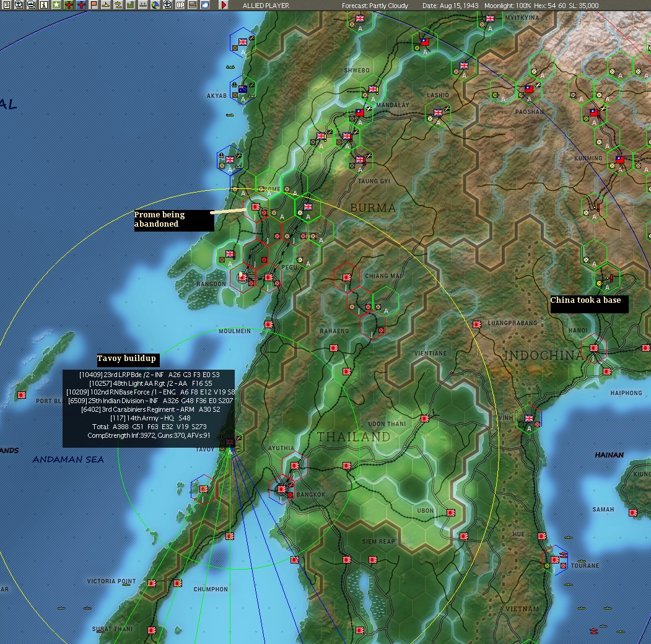This screenshot has height=644, width=651.
Task: Select the Japanese unit at Rangoon
Action: (x=243, y=277)
